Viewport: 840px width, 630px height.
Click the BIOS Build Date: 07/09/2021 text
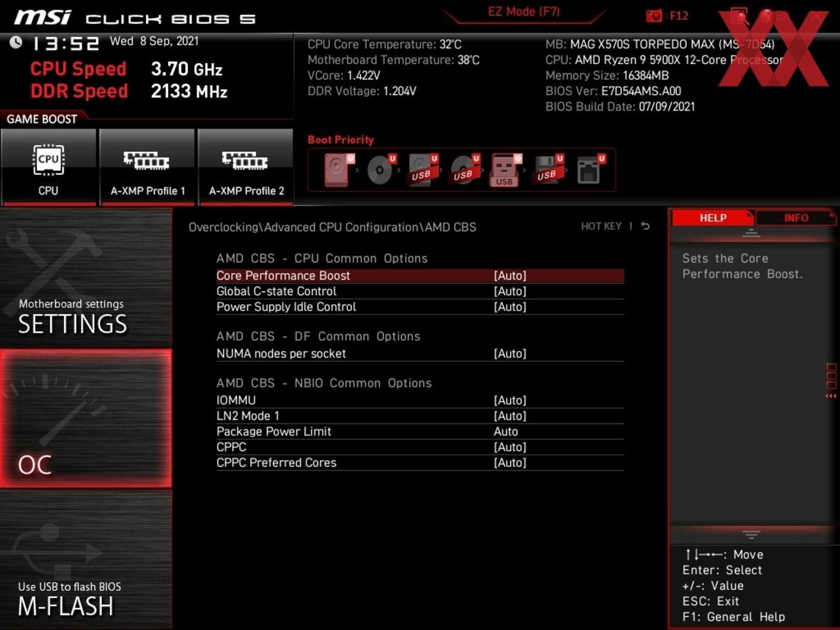(620, 106)
